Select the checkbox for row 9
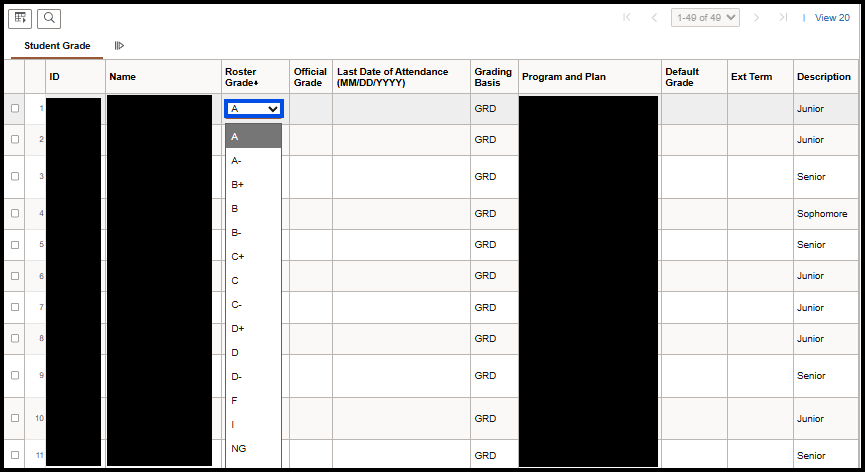 point(15,376)
